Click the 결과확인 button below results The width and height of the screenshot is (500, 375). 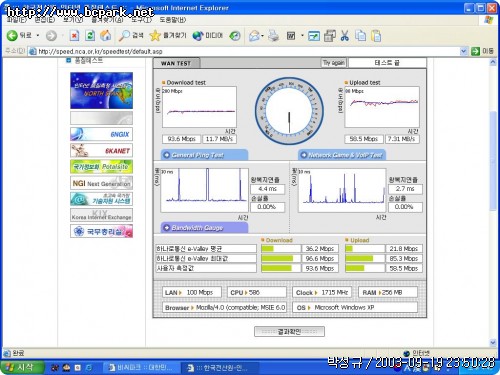pos(289,331)
